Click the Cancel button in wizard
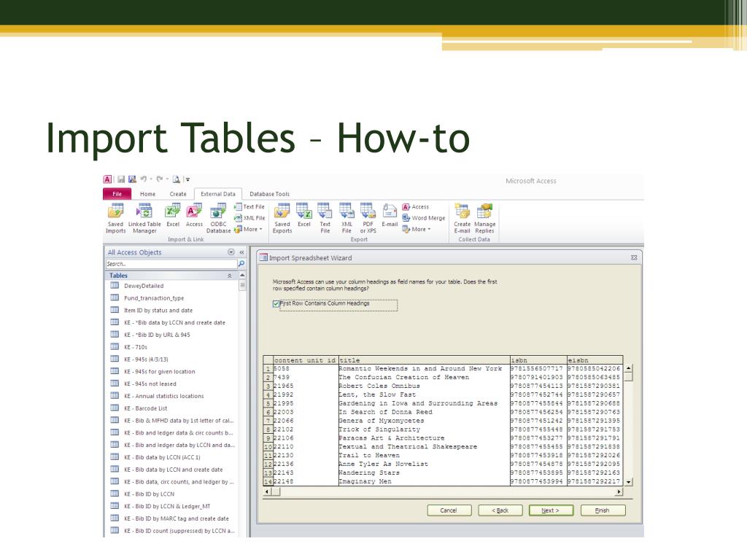The width and height of the screenshot is (747, 560). pos(449,510)
